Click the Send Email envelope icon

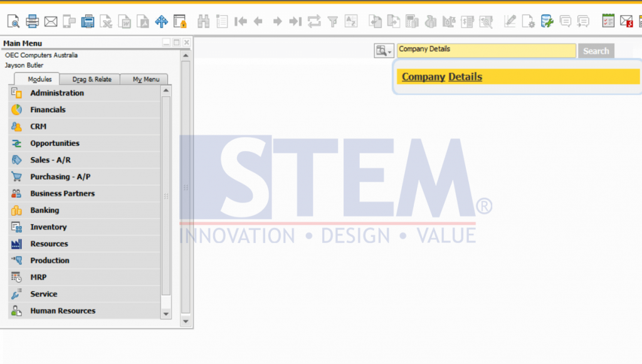point(51,21)
